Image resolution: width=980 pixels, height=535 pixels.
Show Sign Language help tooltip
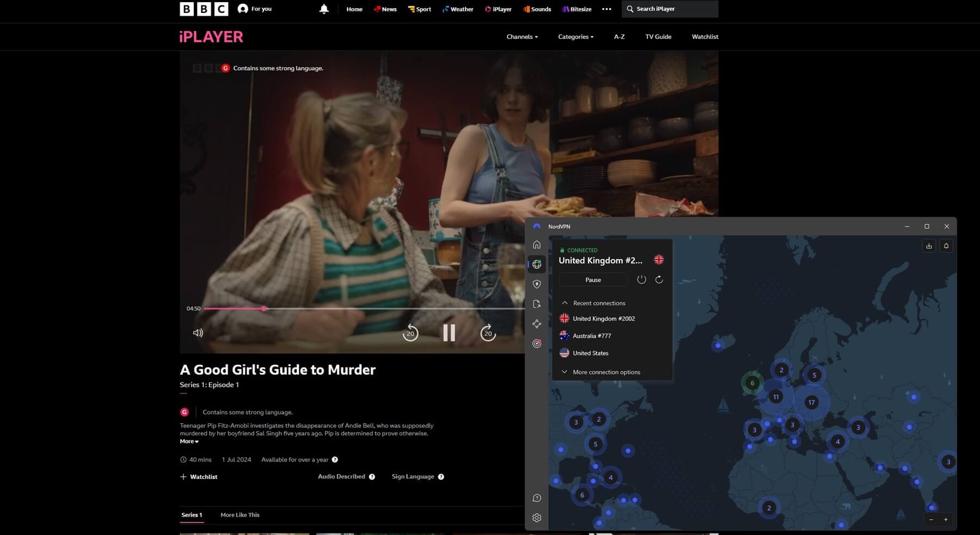[441, 477]
